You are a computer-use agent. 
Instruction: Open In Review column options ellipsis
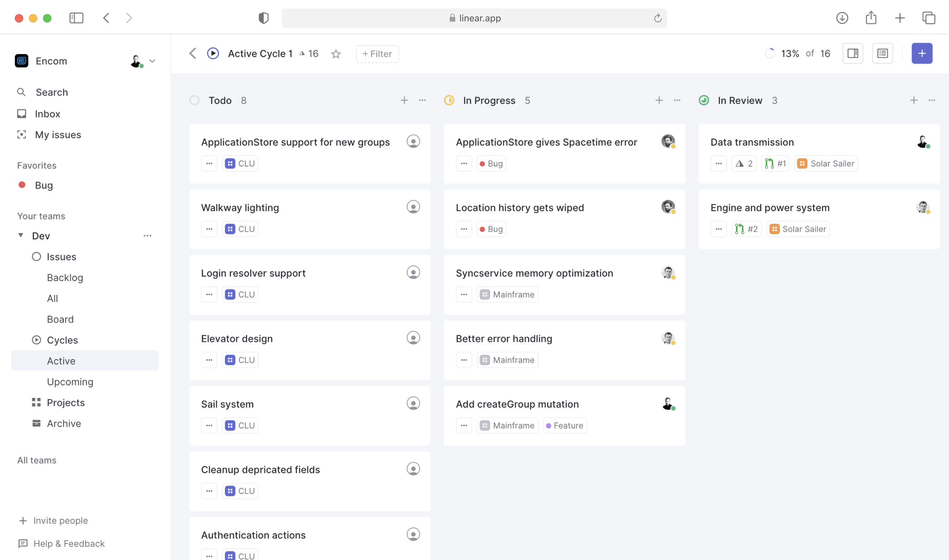coord(931,100)
